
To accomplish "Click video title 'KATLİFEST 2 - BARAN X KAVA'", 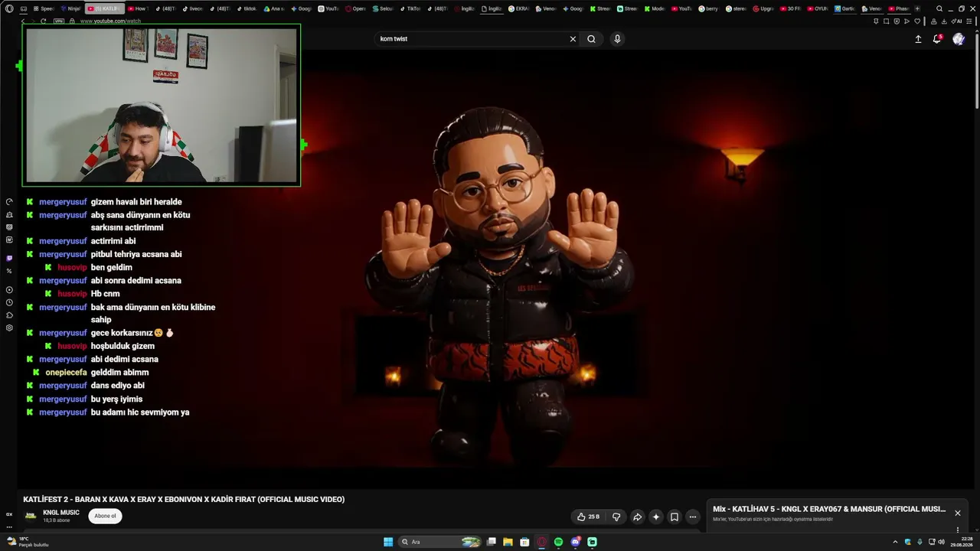I will 184,500.
